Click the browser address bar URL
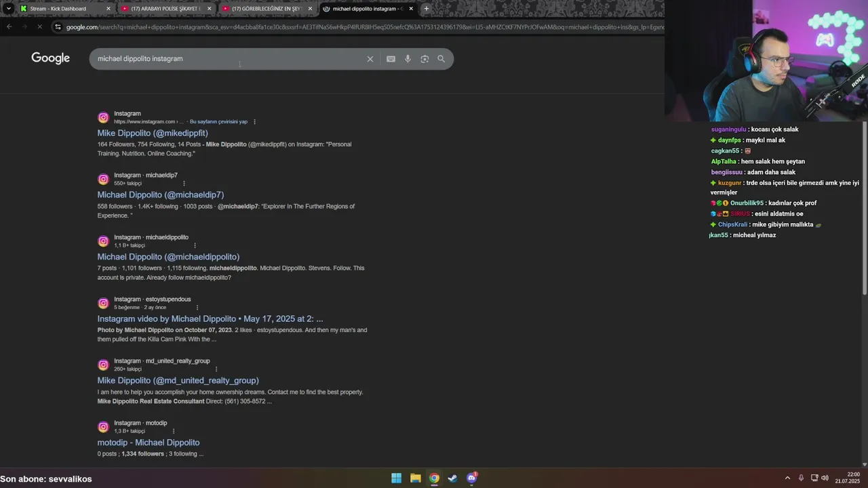The image size is (868, 488). [365, 27]
